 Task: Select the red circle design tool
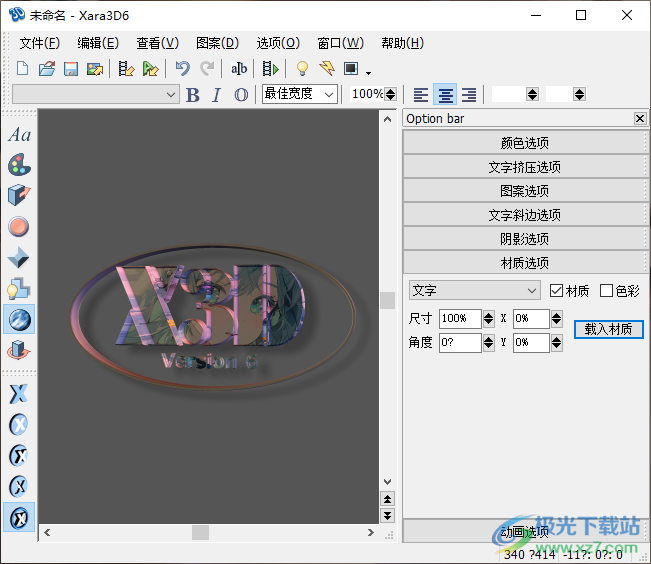pos(19,227)
